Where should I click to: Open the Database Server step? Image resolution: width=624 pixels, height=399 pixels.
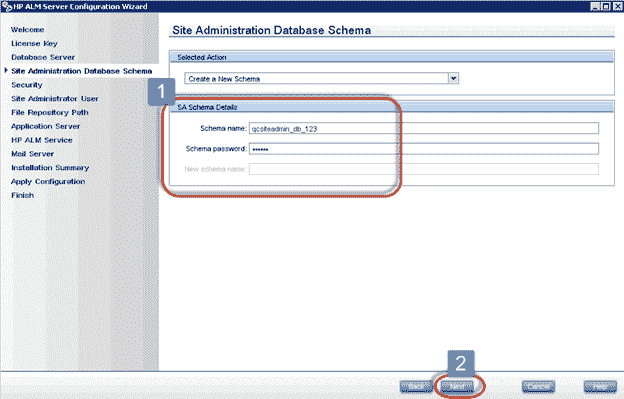(43, 57)
